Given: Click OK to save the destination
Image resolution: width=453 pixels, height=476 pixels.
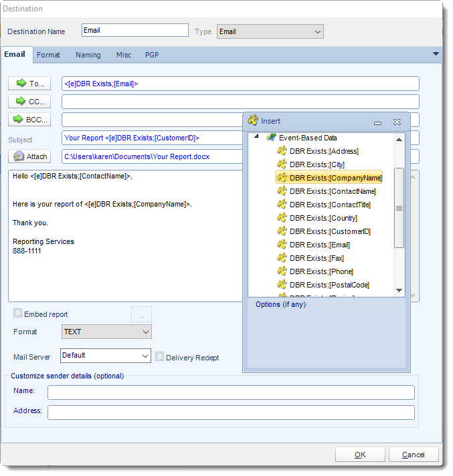Looking at the screenshot, I should coord(360,455).
